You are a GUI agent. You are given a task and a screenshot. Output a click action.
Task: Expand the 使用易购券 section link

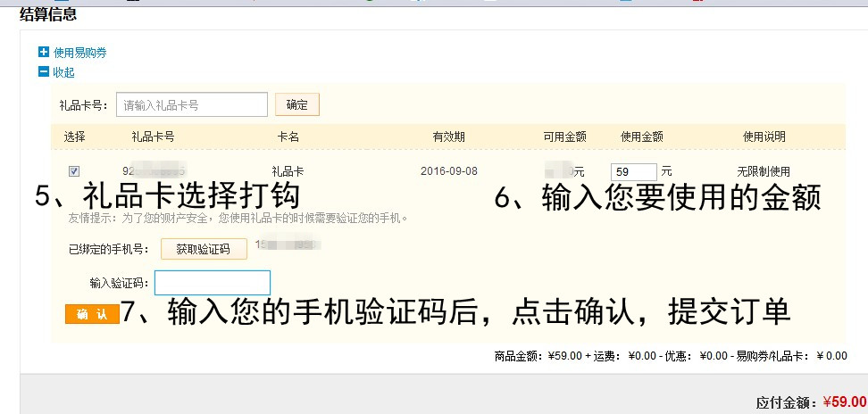79,54
